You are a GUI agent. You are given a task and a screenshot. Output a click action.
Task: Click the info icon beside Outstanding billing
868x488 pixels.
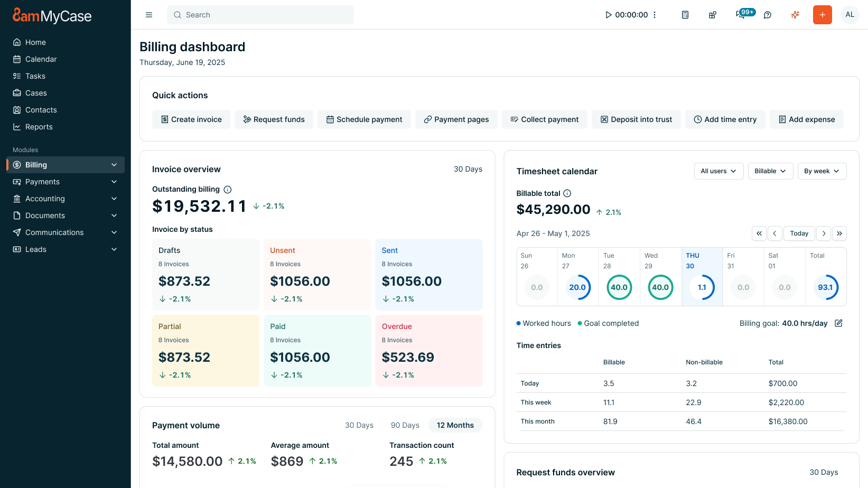pos(227,189)
